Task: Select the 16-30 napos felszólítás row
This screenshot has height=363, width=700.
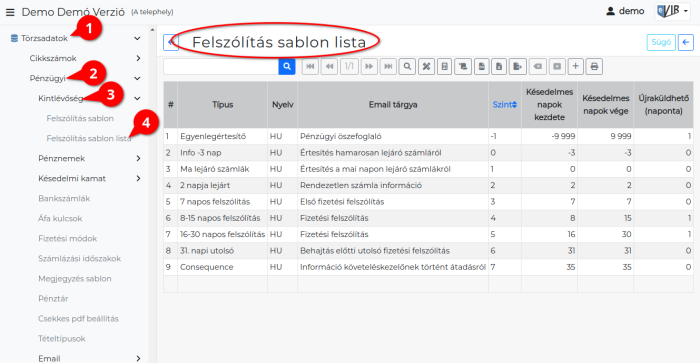Action: tap(428, 234)
